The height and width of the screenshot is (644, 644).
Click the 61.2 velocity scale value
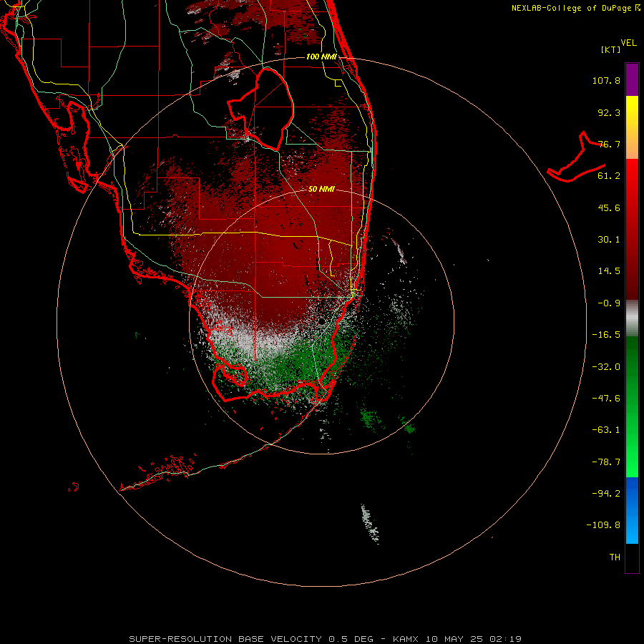click(x=609, y=176)
